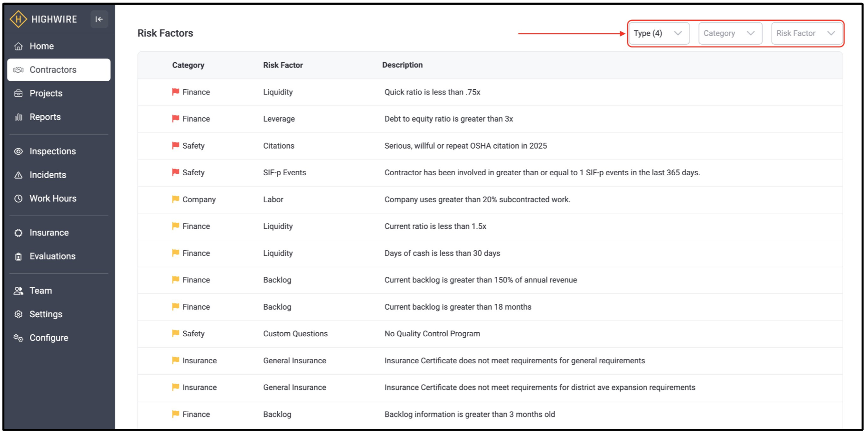The width and height of the screenshot is (868, 434).
Task: Click the red flag on Debt to equity row
Action: tap(176, 119)
